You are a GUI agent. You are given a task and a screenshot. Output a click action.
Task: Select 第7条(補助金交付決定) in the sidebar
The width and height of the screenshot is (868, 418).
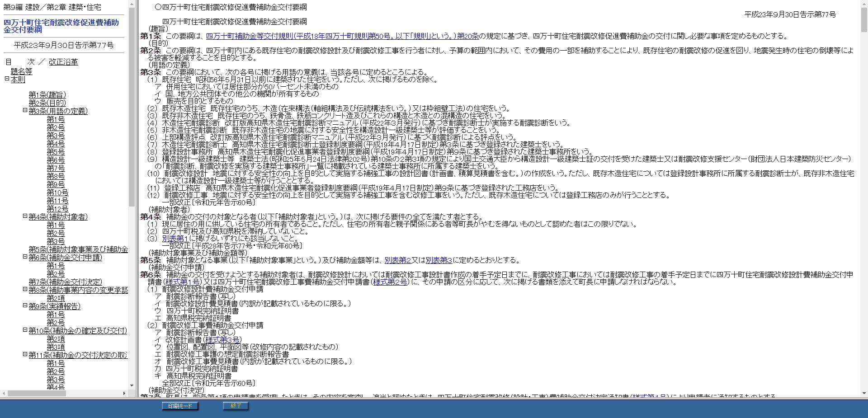pyautogui.click(x=65, y=282)
